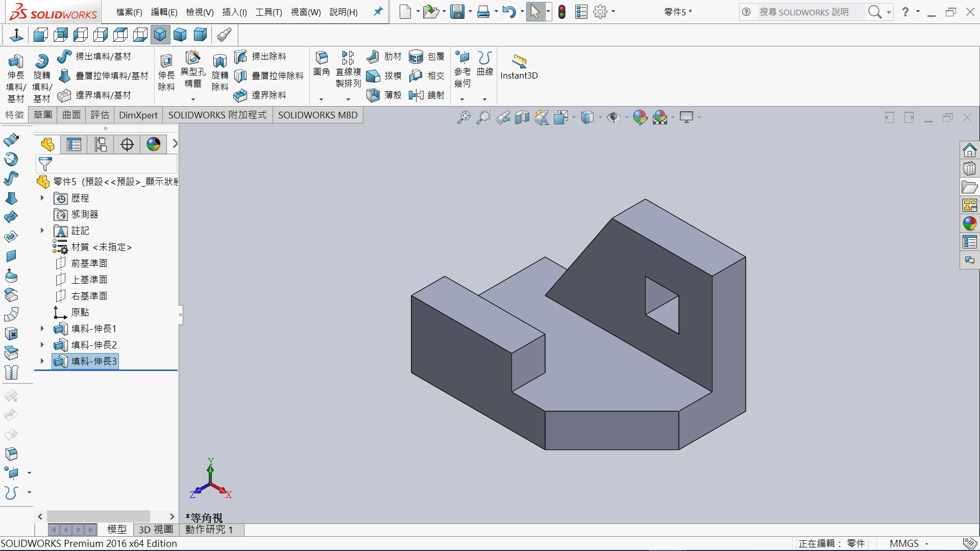Click the MMGS unit system status button
The width and height of the screenshot is (980, 551).
pyautogui.click(x=904, y=543)
